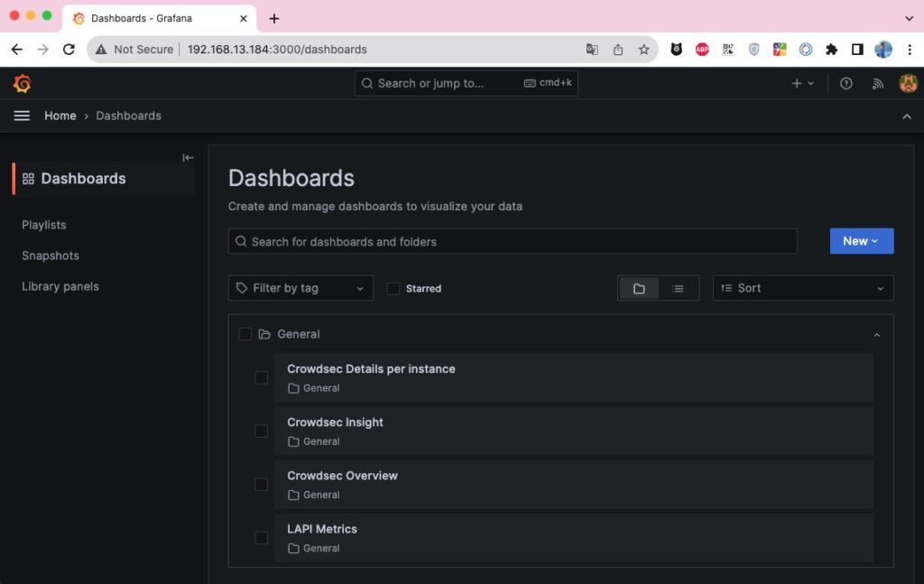
Task: Close the Dashboards - Grafana tab
Action: pyautogui.click(x=244, y=18)
